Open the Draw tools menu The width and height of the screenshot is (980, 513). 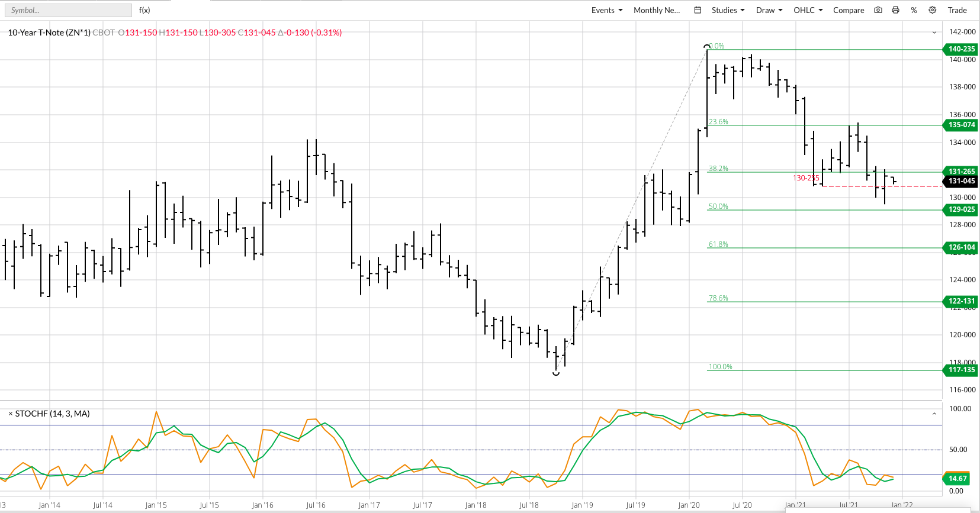coord(769,10)
